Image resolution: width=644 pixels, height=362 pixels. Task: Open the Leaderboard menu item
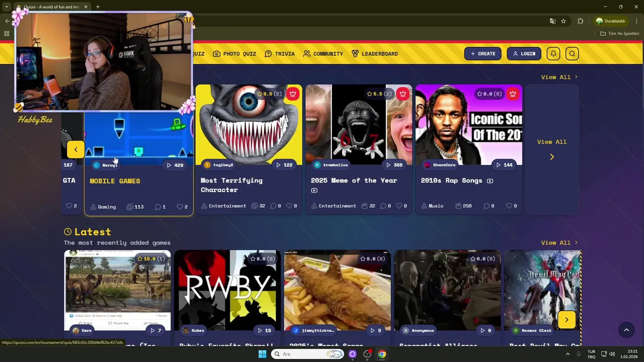pyautogui.click(x=375, y=54)
